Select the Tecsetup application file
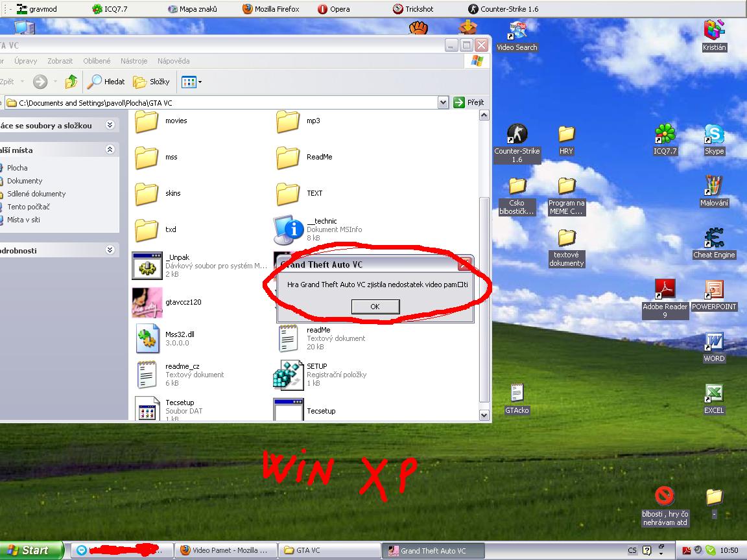 [304, 410]
